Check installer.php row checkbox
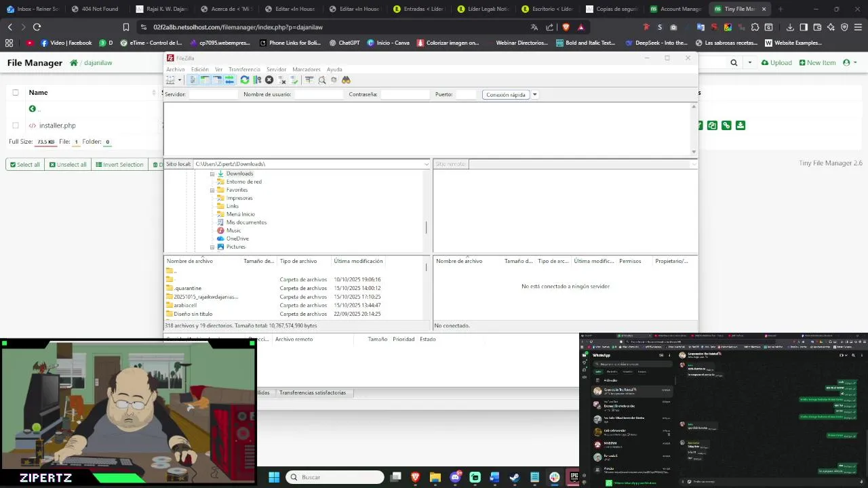Screen dimensions: 868x488 pyautogui.click(x=16, y=125)
